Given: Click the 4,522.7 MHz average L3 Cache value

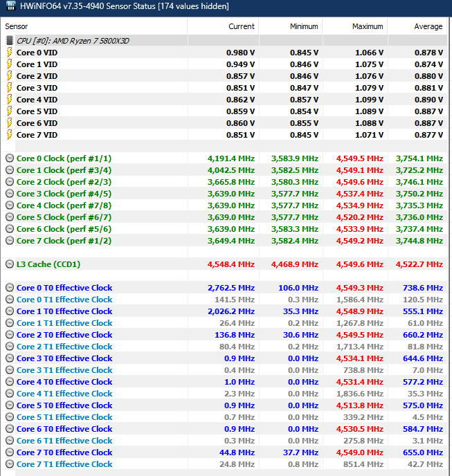Looking at the screenshot, I should pos(419,264).
